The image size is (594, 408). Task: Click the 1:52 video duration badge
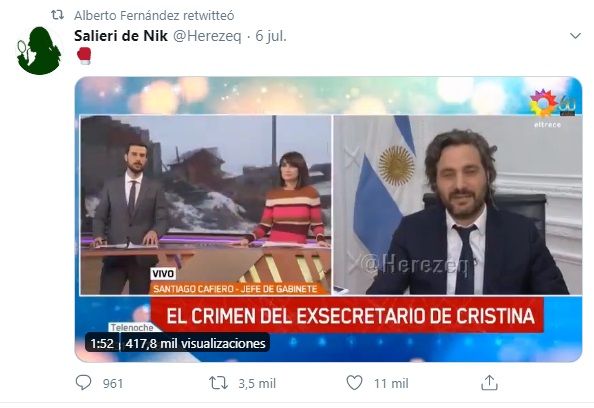tap(102, 343)
